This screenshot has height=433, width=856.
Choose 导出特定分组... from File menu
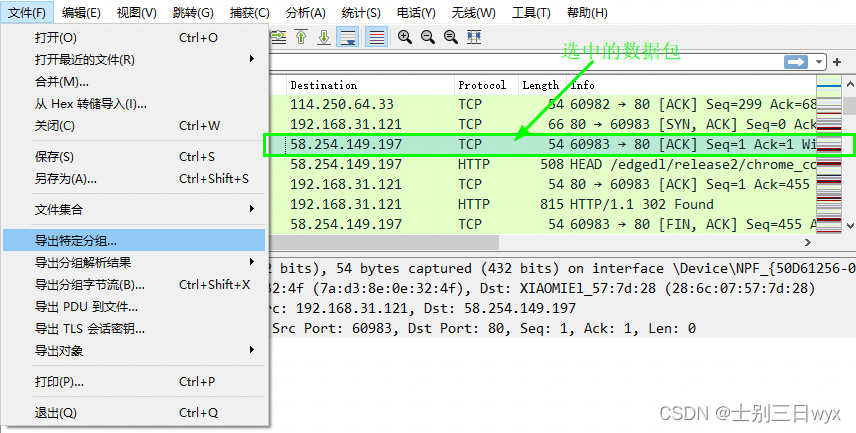[76, 241]
